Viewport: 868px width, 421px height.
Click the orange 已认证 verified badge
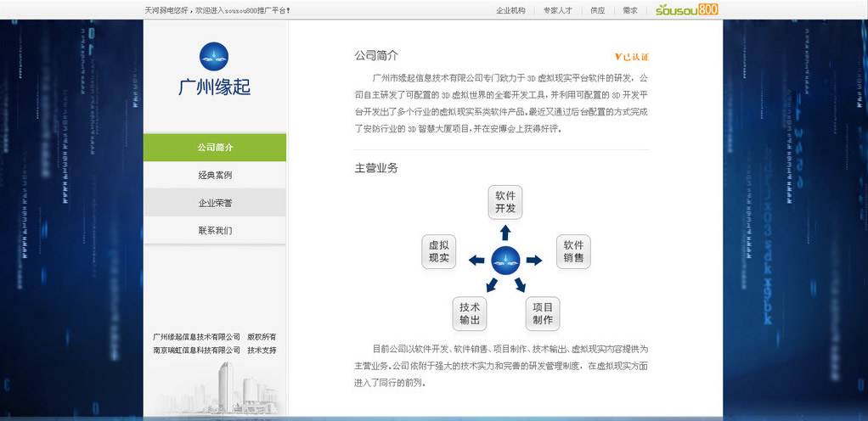[x=632, y=57]
